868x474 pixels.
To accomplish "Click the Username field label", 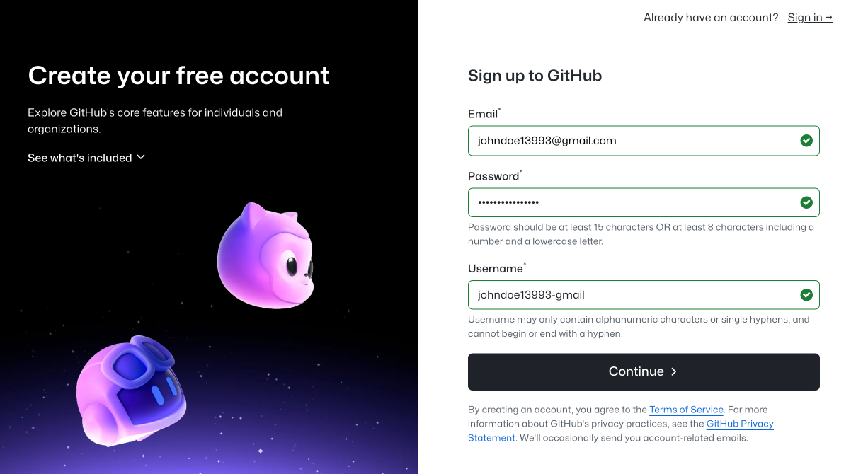I will click(x=495, y=269).
